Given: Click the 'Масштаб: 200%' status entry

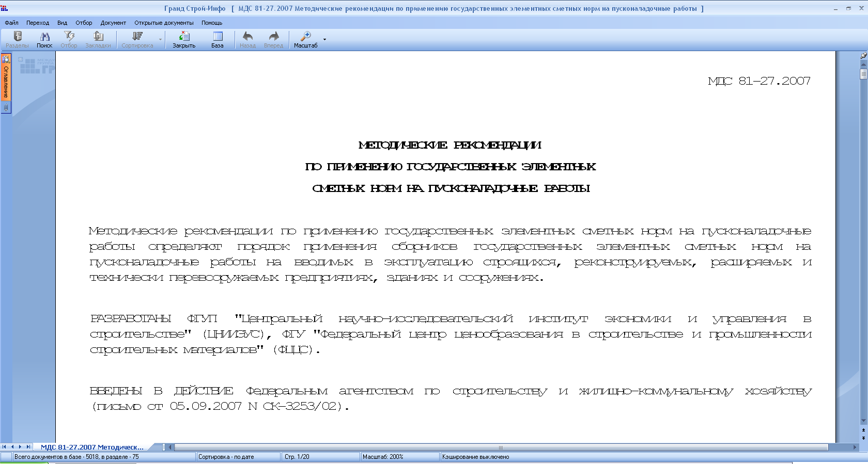Looking at the screenshot, I should click(x=383, y=457).
